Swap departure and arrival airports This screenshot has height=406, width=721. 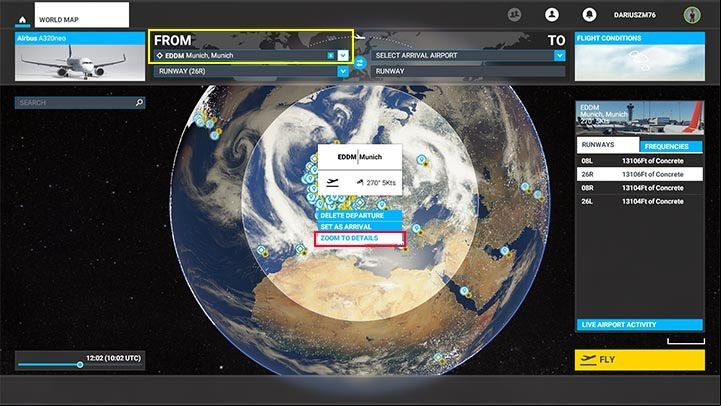[x=360, y=63]
